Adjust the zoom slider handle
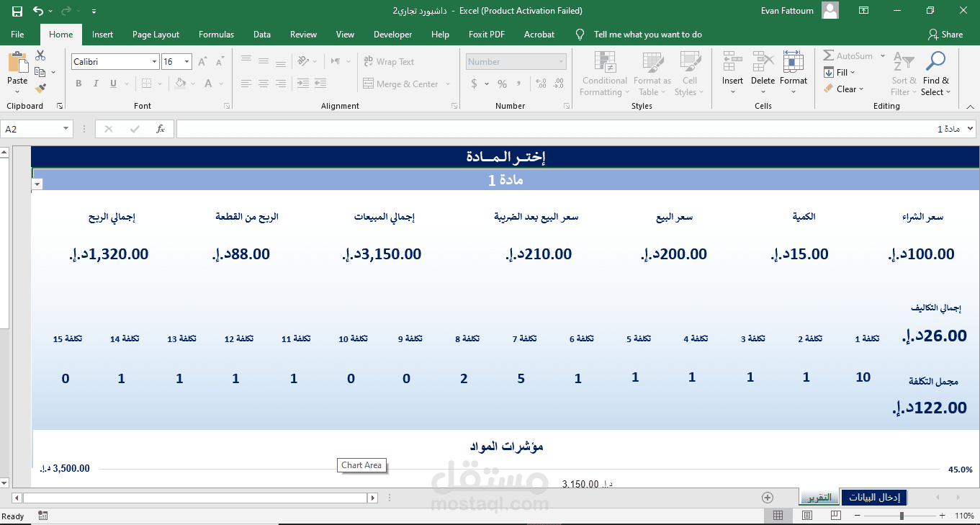 pyautogui.click(x=902, y=516)
